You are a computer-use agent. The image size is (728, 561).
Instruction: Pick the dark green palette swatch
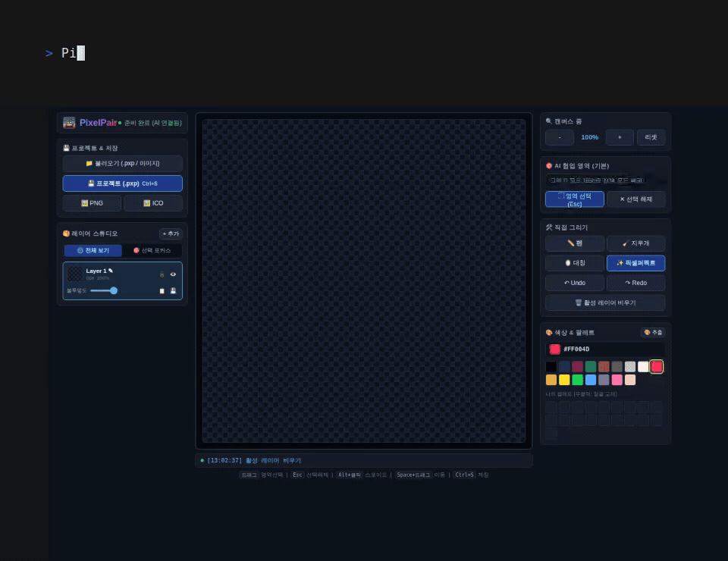(x=591, y=367)
